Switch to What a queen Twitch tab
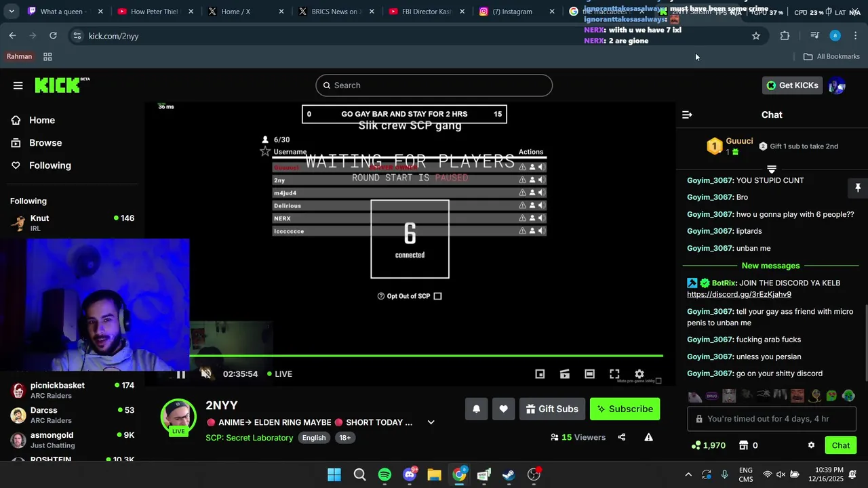This screenshot has width=868, height=488. [x=65, y=12]
